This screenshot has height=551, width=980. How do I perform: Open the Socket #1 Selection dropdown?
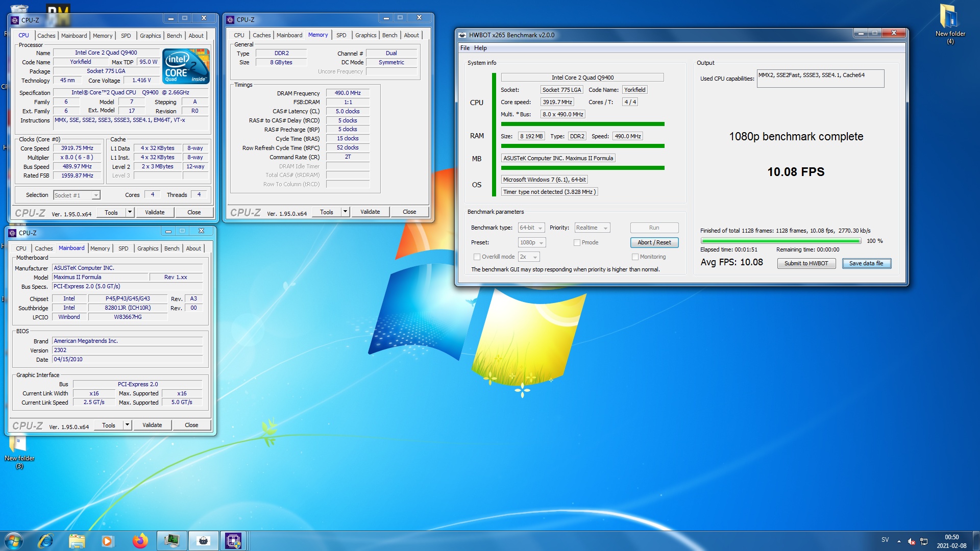pos(77,195)
